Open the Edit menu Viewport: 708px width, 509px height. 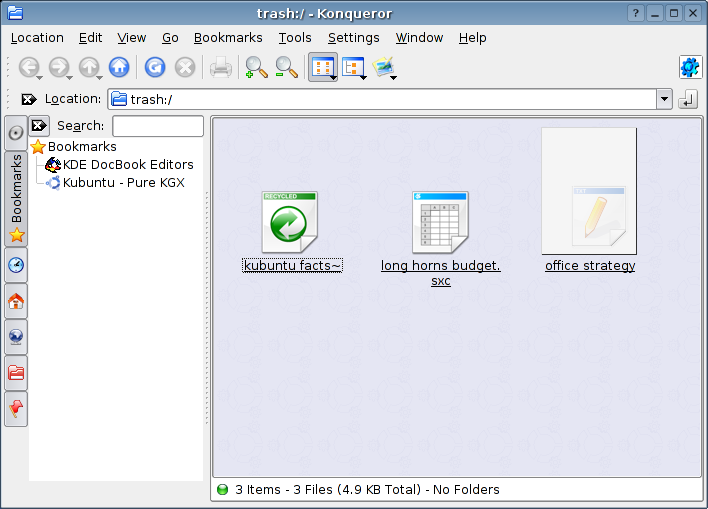(x=90, y=38)
